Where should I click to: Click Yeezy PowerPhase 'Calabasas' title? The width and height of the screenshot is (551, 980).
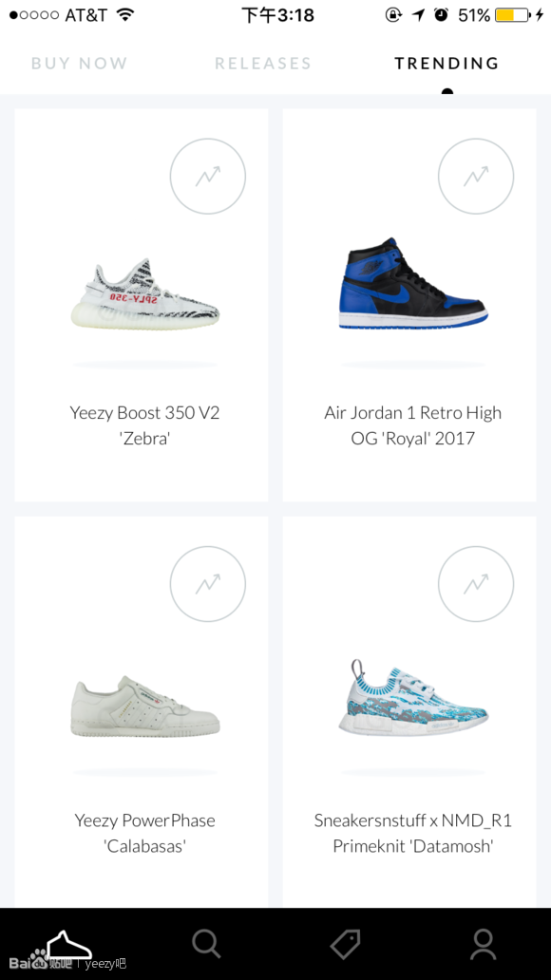[145, 833]
